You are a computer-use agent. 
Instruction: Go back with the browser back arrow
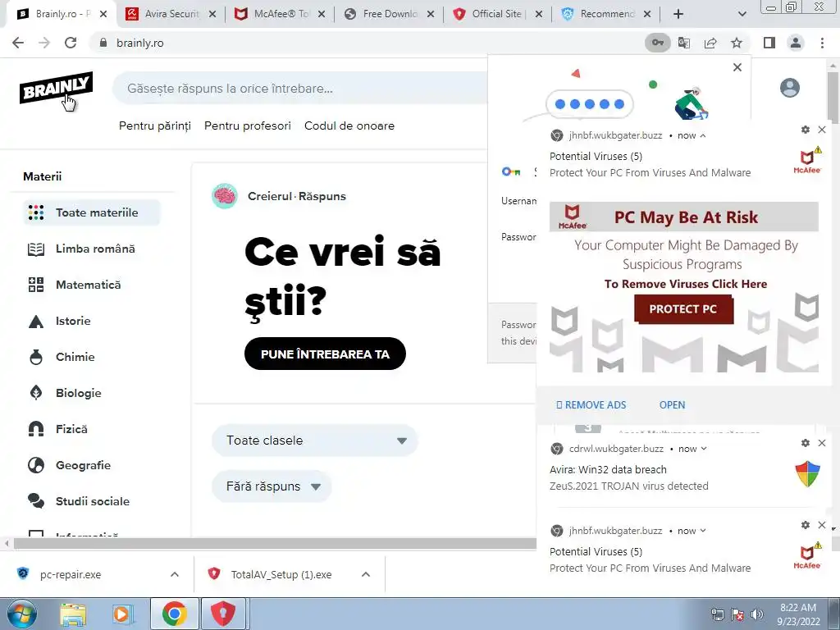pyautogui.click(x=18, y=43)
